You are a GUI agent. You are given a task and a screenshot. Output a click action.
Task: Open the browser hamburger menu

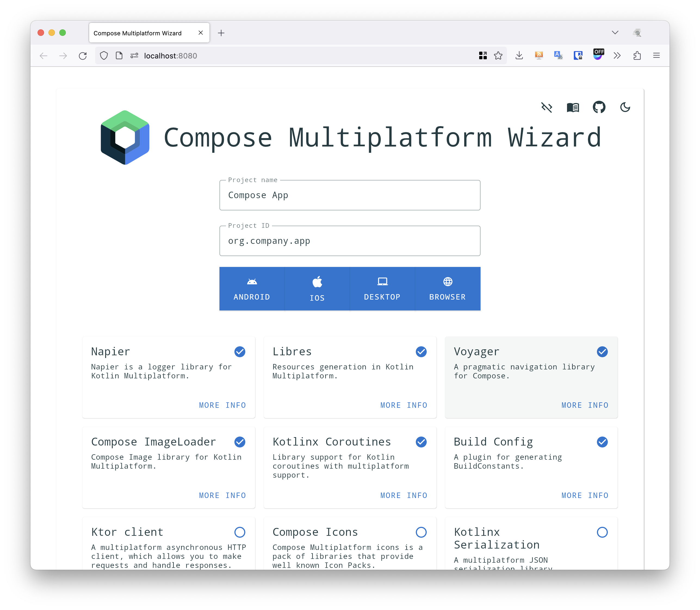pyautogui.click(x=656, y=55)
